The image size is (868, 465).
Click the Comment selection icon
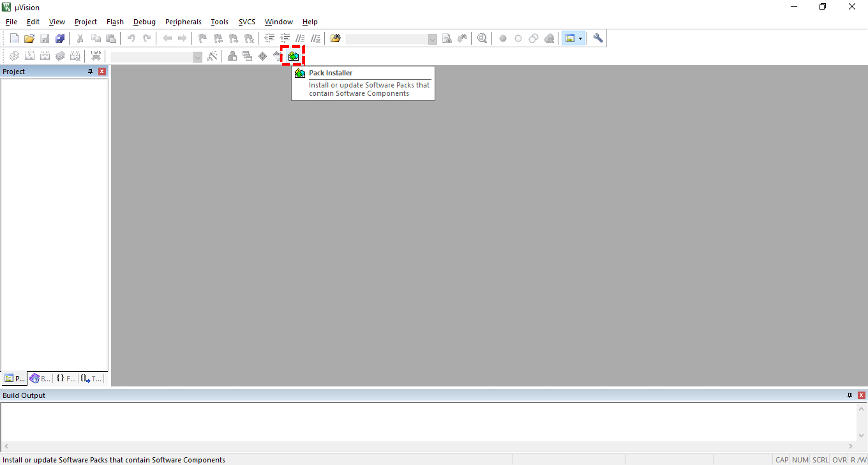click(300, 39)
